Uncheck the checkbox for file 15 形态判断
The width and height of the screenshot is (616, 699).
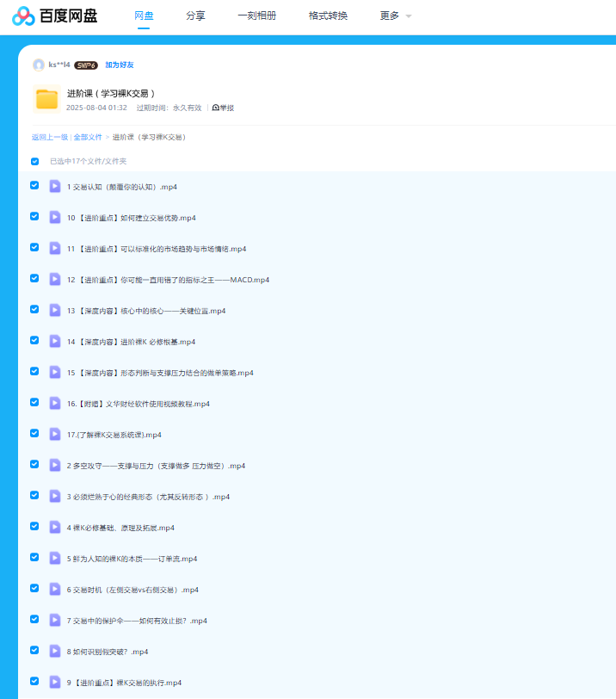(34, 371)
